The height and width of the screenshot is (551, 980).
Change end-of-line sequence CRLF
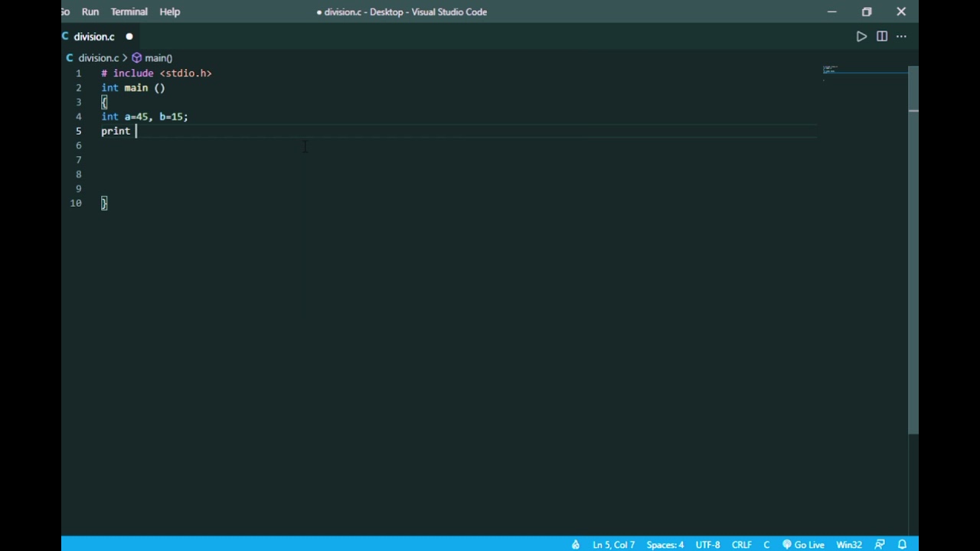point(742,545)
